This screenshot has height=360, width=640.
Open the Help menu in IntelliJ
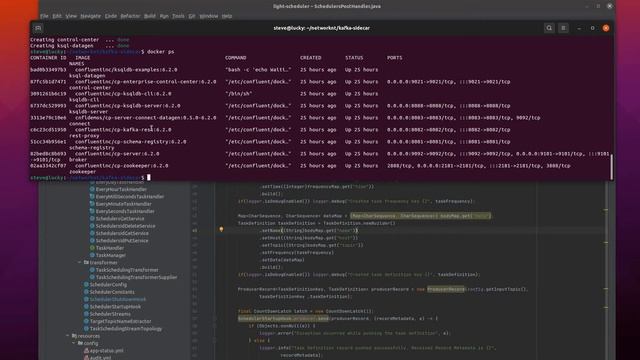[x=227, y=16]
